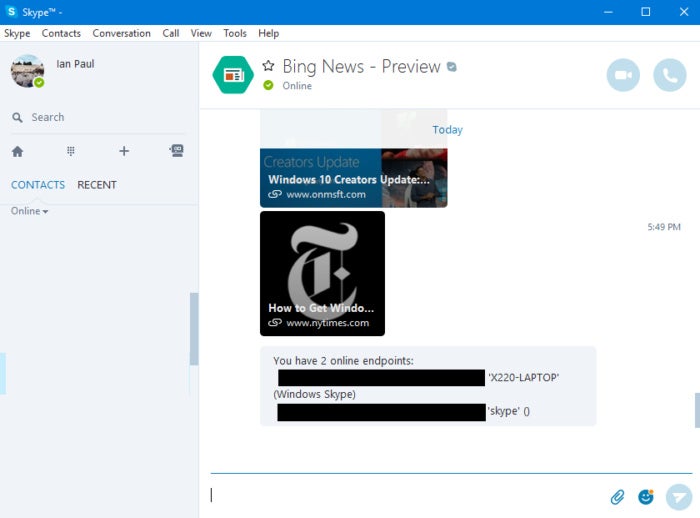Open the Call menu

coord(171,33)
